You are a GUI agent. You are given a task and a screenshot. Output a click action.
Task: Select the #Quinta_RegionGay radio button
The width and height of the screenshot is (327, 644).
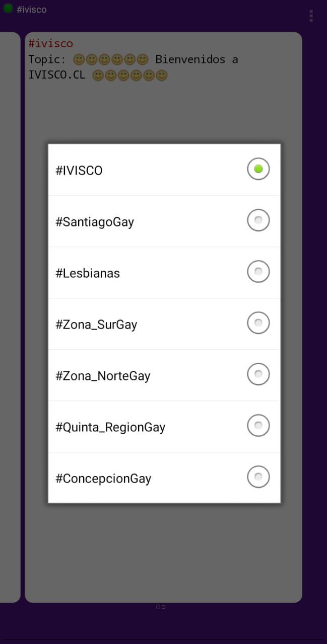tap(258, 426)
